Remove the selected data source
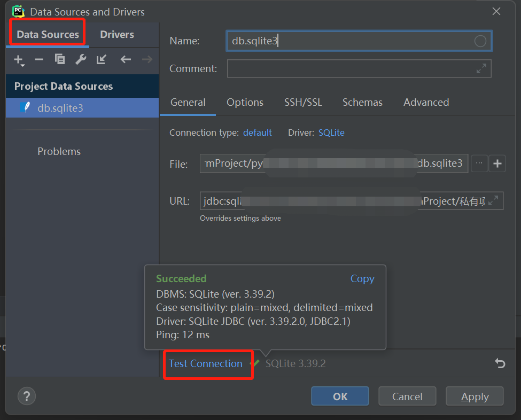521x420 pixels. coord(38,60)
